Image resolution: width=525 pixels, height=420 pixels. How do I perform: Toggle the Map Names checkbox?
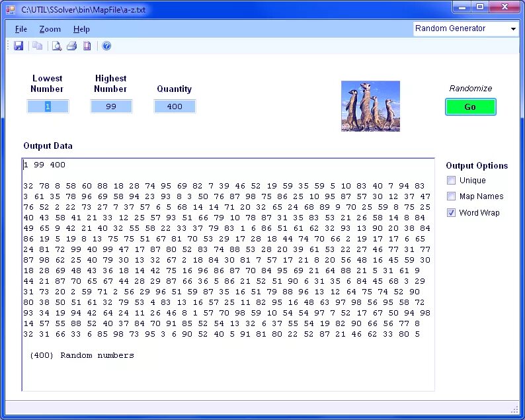click(451, 196)
